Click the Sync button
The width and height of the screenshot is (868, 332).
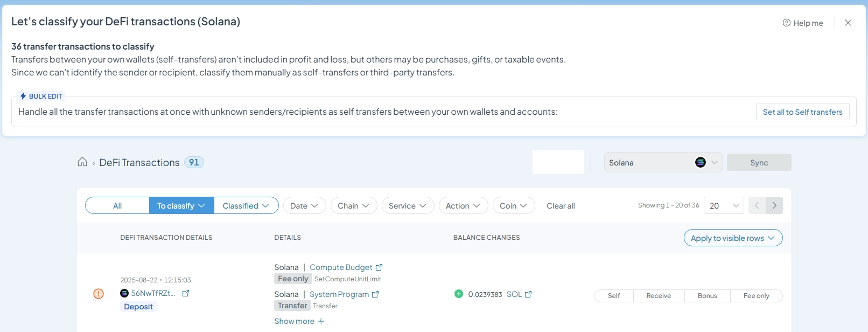pyautogui.click(x=759, y=162)
